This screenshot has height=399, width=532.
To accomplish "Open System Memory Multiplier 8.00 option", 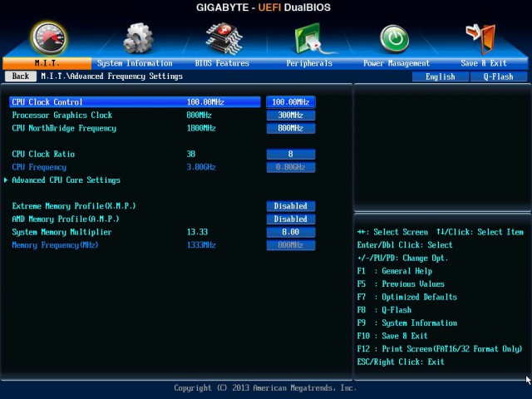I will pos(291,233).
